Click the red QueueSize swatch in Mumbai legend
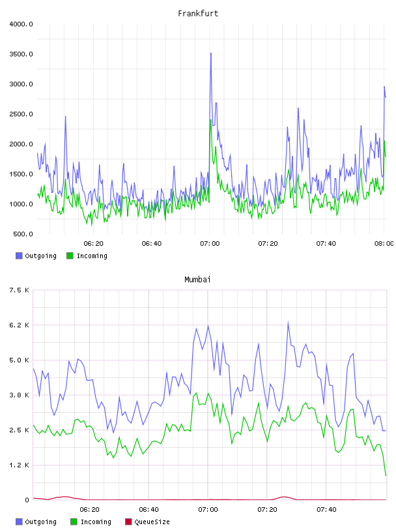This screenshot has height=532, width=396. (128, 522)
